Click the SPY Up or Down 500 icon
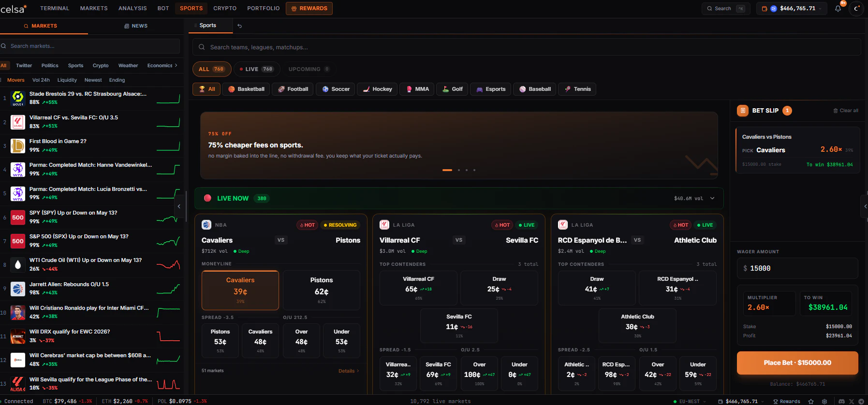Screen dimensions: 868x405 pos(18,217)
